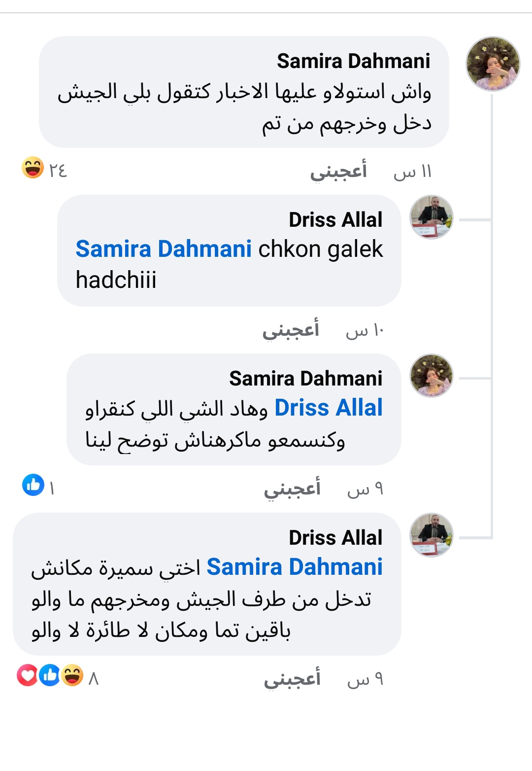Like the 'chkon galek hadchiii' reply

pos(291,330)
